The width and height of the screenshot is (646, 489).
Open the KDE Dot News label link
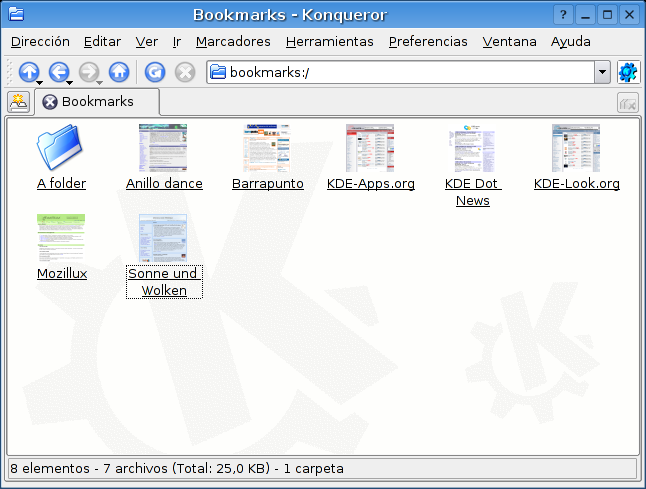click(473, 192)
